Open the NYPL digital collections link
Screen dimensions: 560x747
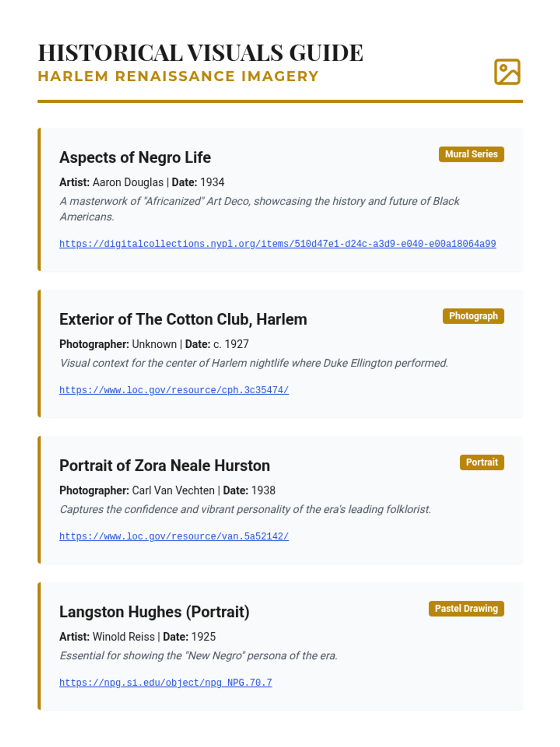[x=277, y=244]
